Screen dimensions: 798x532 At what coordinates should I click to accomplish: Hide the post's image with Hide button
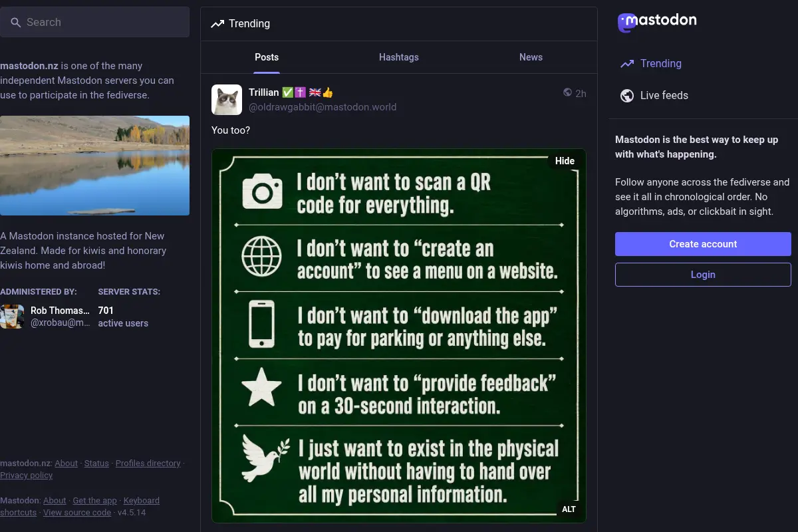click(x=565, y=161)
